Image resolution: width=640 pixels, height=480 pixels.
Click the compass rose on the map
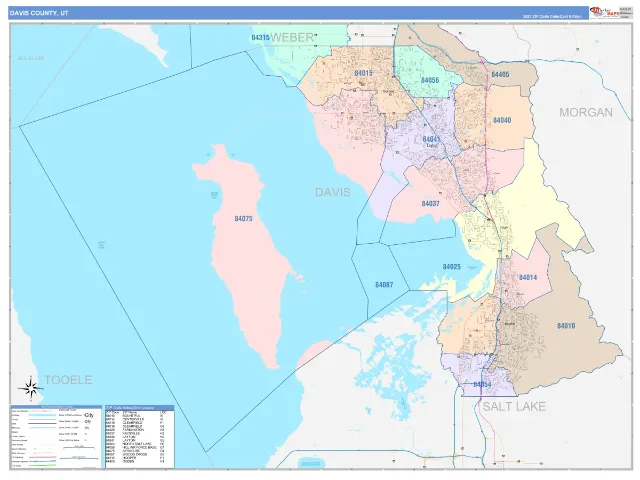coord(31,388)
